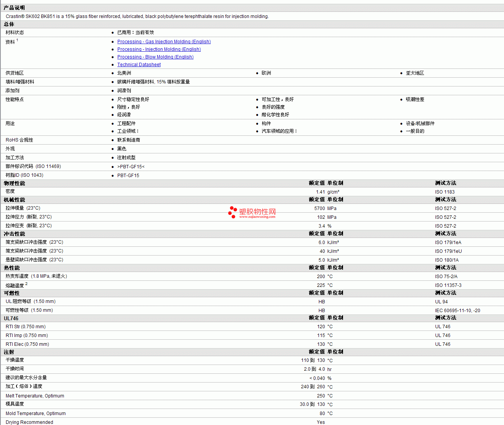Click the '添加剂' row label
Screen dimensions: 504x425
pyautogui.click(x=12, y=91)
